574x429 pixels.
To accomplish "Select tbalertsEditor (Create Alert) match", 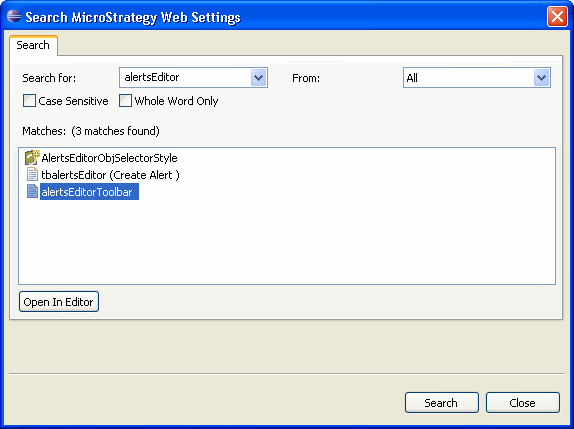I will tap(111, 175).
